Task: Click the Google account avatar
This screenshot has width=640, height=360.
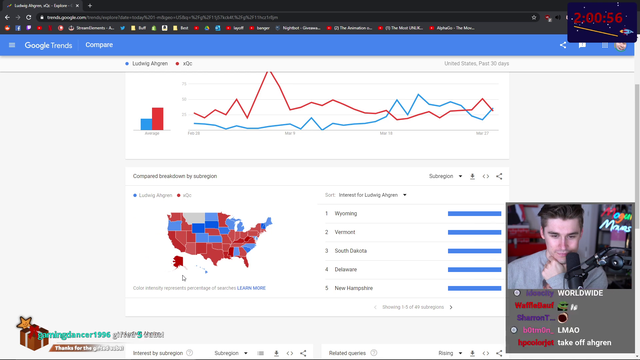Action: [x=620, y=45]
